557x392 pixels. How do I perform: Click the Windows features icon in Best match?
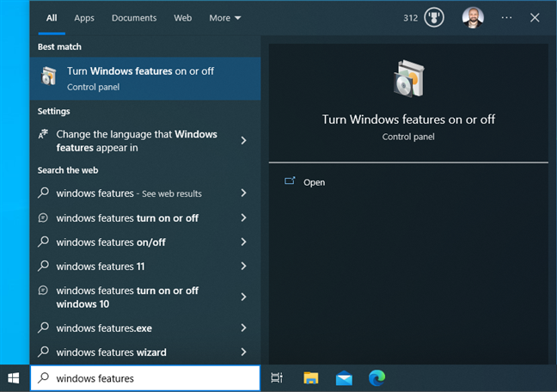coord(49,77)
